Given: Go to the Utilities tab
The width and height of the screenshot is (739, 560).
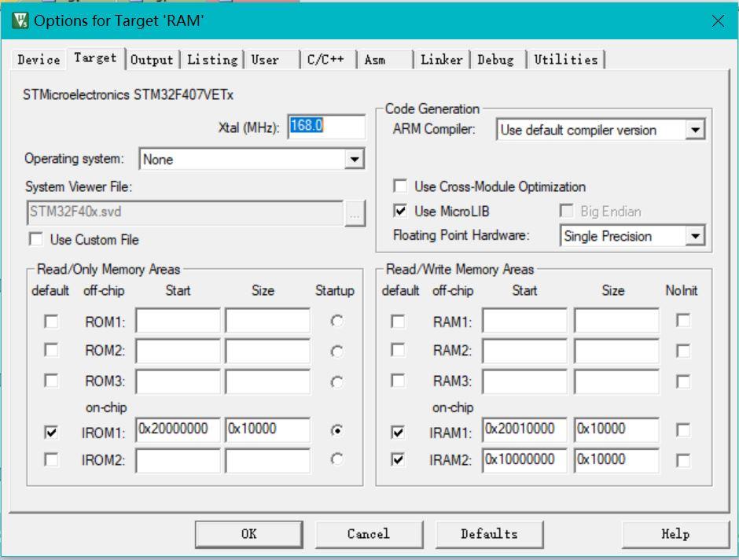Looking at the screenshot, I should click(x=565, y=60).
